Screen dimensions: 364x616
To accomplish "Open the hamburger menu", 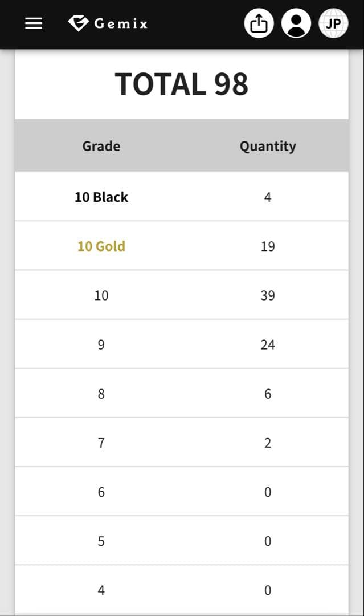I will click(x=34, y=23).
